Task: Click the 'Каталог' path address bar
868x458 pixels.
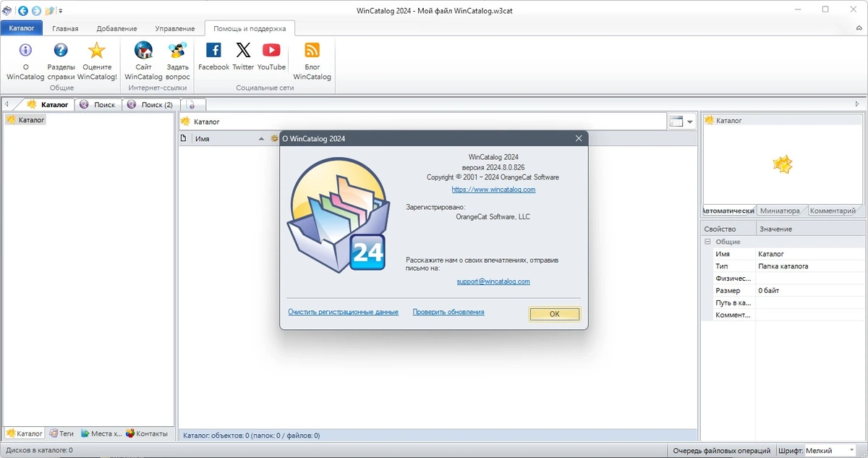Action: tap(422, 122)
